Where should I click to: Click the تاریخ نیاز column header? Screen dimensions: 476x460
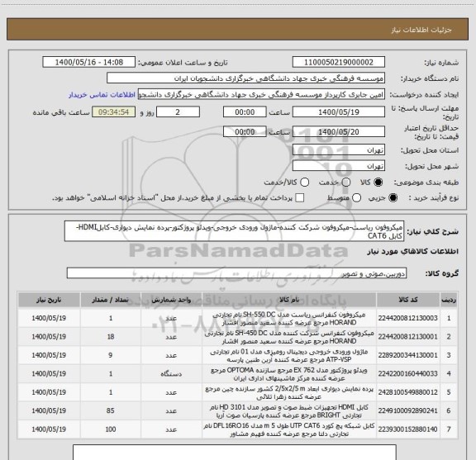(49, 300)
